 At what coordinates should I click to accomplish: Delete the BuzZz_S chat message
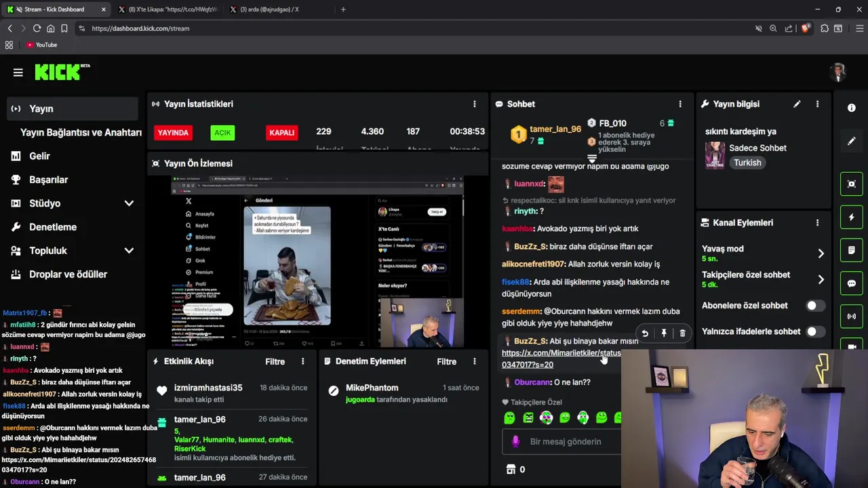click(x=682, y=333)
